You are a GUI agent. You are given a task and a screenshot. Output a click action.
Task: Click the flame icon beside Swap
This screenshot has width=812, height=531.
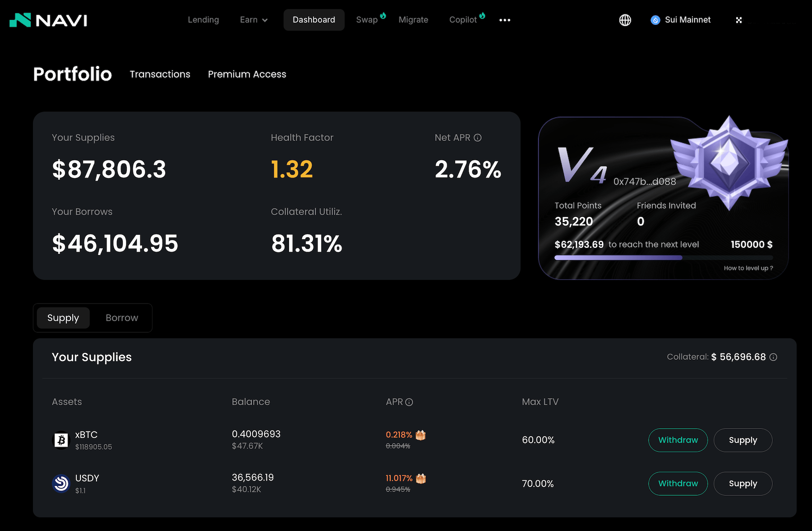tap(383, 16)
